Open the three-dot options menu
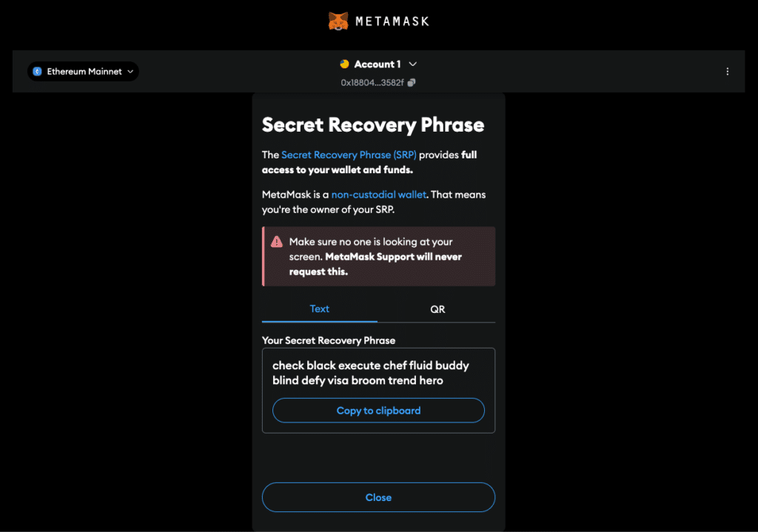The width and height of the screenshot is (758, 532). click(728, 72)
